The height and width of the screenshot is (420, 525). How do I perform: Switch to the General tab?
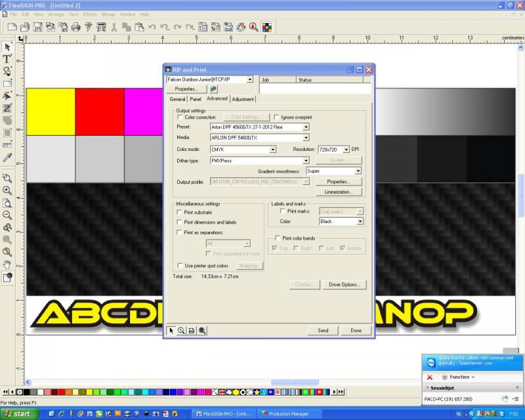coord(177,99)
